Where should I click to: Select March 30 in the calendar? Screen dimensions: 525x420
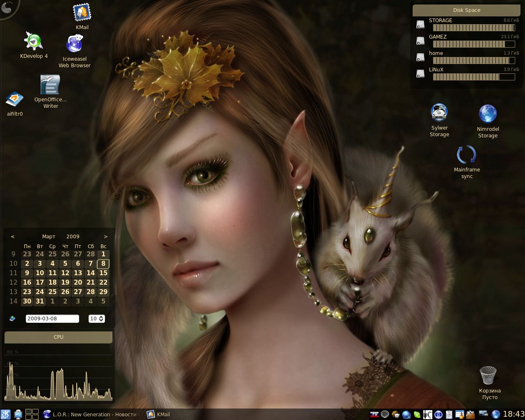(x=27, y=301)
